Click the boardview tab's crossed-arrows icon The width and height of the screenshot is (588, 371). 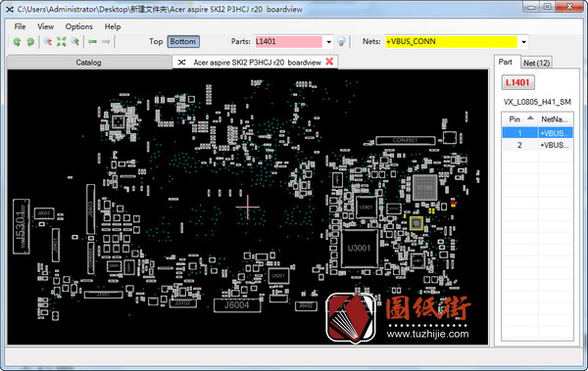181,63
